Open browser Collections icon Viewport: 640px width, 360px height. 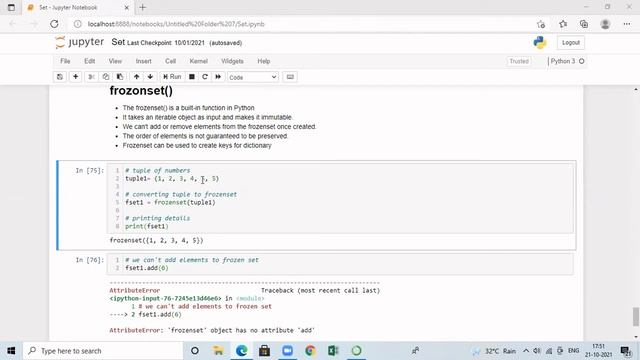click(584, 24)
